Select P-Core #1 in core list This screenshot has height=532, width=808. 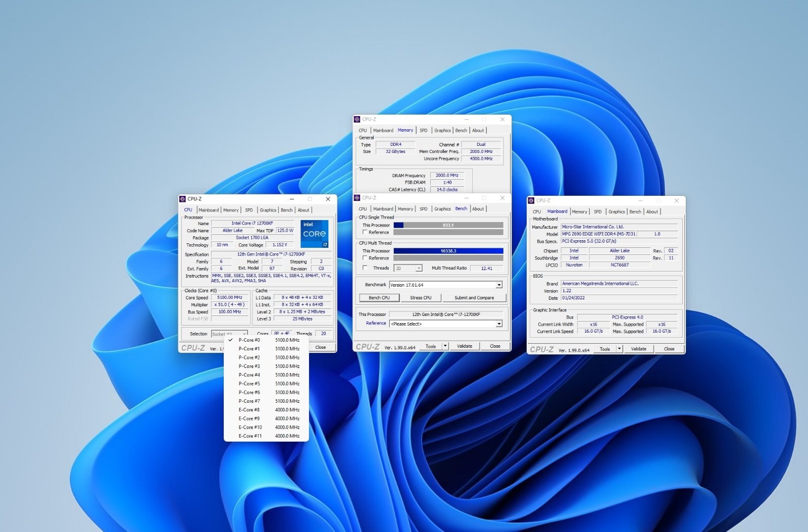266,349
